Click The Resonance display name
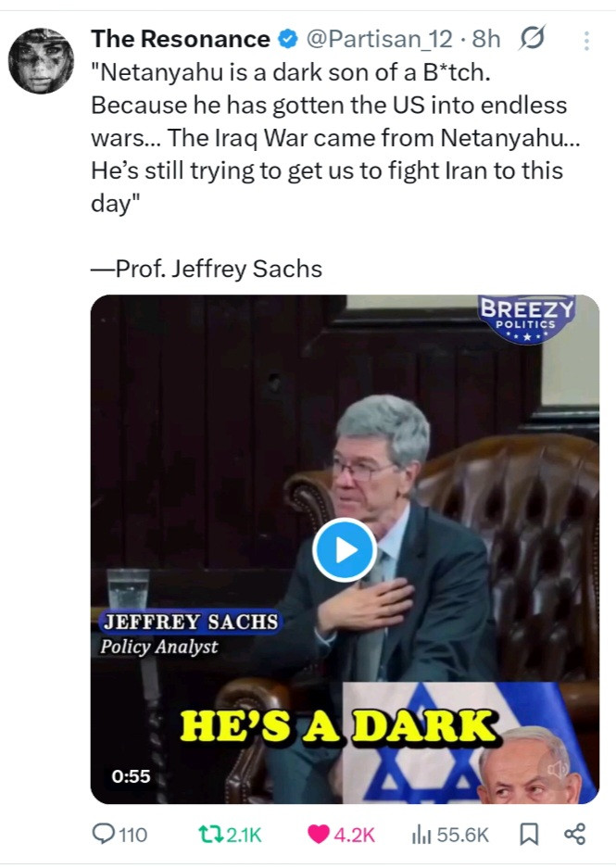The height and width of the screenshot is (868, 616). pos(181,39)
